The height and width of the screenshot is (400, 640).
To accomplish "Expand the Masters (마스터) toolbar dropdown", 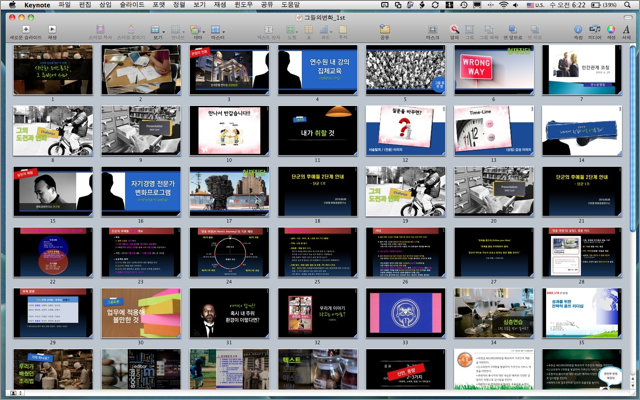I will pyautogui.click(x=216, y=30).
